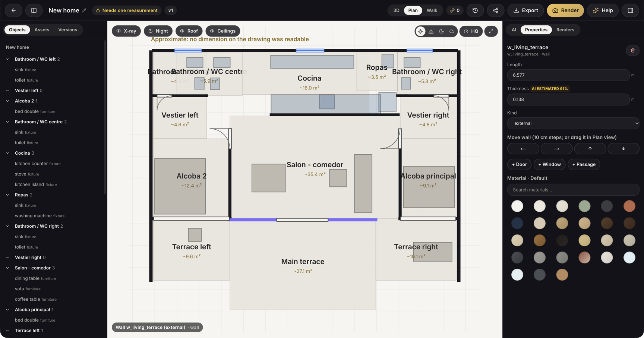Toggle Ceilings visibility

pos(223,31)
